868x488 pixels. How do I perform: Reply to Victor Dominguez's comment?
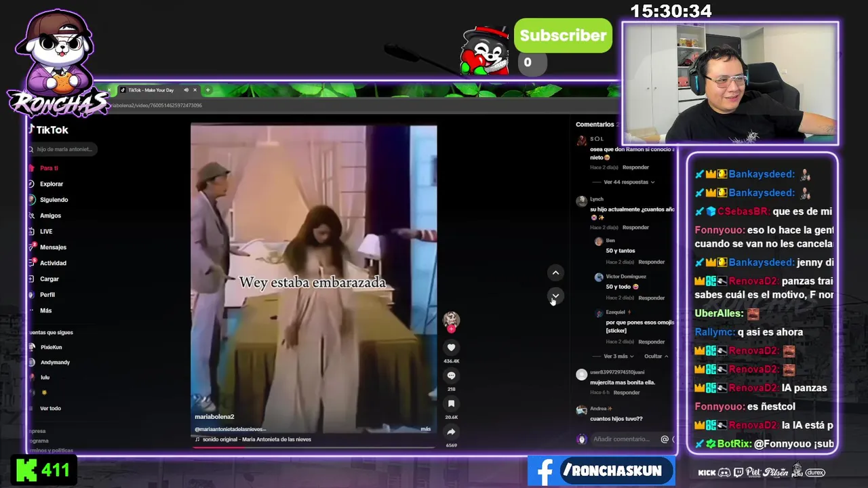pyautogui.click(x=652, y=298)
